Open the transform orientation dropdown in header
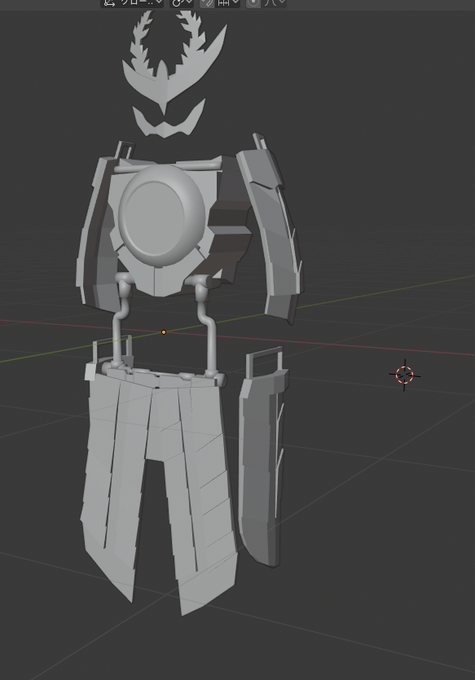 pyautogui.click(x=132, y=3)
